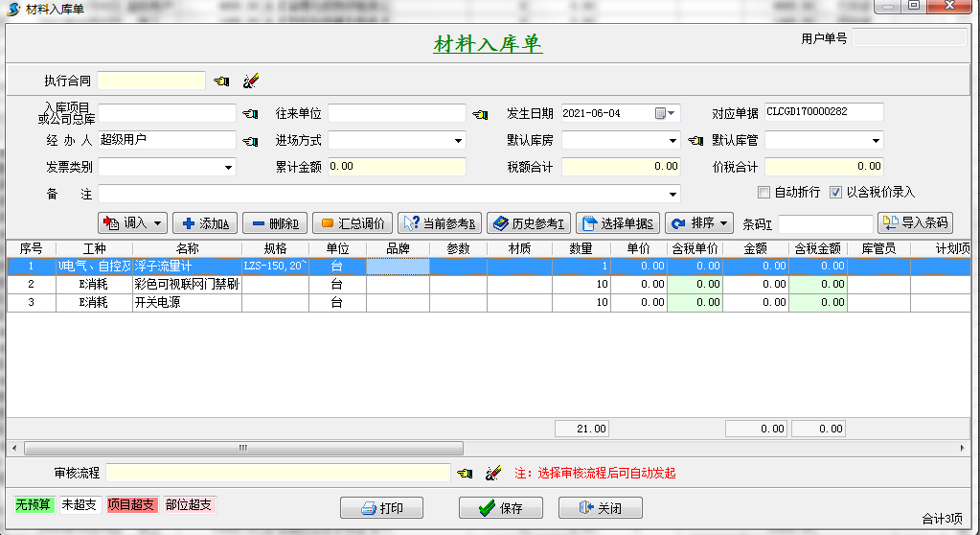Open the 调入 dropdown menu button
Image resolution: width=980 pixels, height=535 pixels.
(x=132, y=223)
